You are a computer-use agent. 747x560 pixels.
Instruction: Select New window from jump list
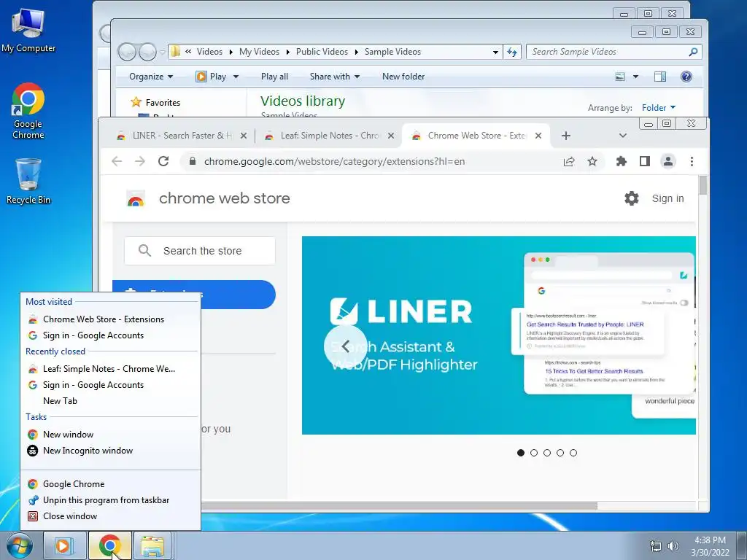point(68,435)
